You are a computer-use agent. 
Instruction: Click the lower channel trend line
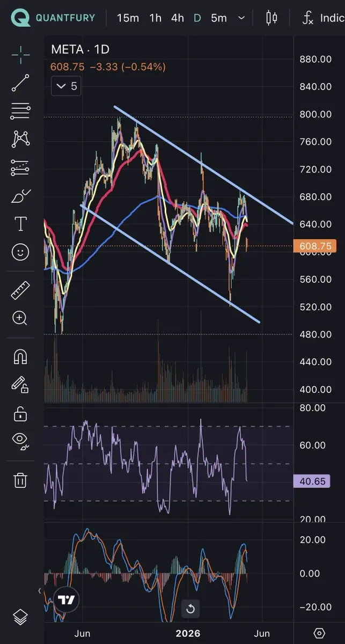pos(170,264)
